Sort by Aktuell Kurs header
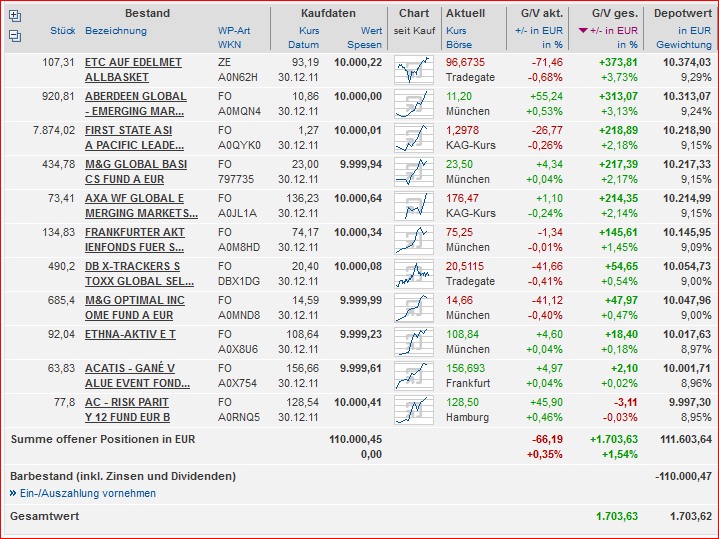This screenshot has height=539, width=719. pyautogui.click(x=456, y=31)
